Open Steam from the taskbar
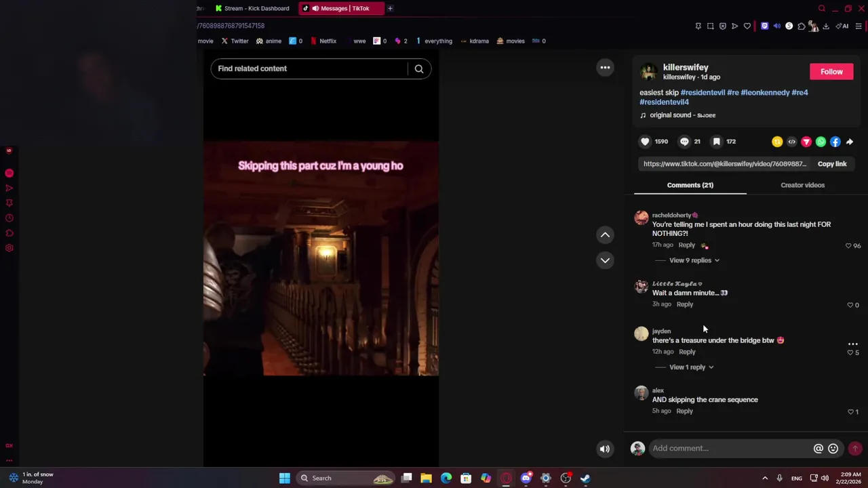Image resolution: width=868 pixels, height=488 pixels. (x=585, y=478)
